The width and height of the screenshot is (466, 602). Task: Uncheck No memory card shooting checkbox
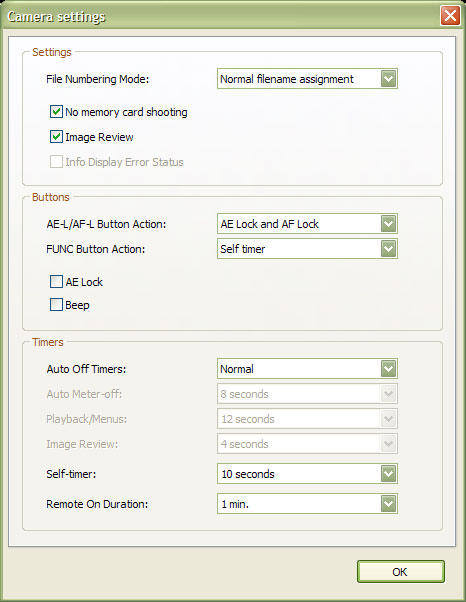(x=56, y=112)
